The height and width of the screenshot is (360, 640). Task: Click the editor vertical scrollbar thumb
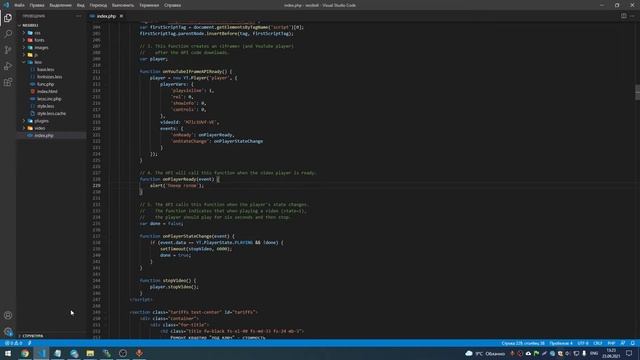pyautogui.click(x=637, y=92)
